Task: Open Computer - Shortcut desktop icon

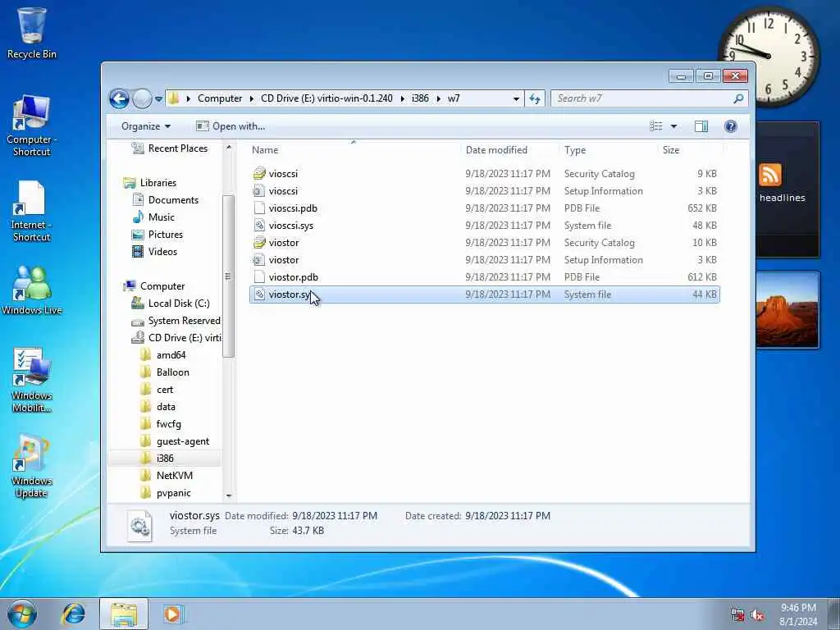Action: [x=32, y=126]
